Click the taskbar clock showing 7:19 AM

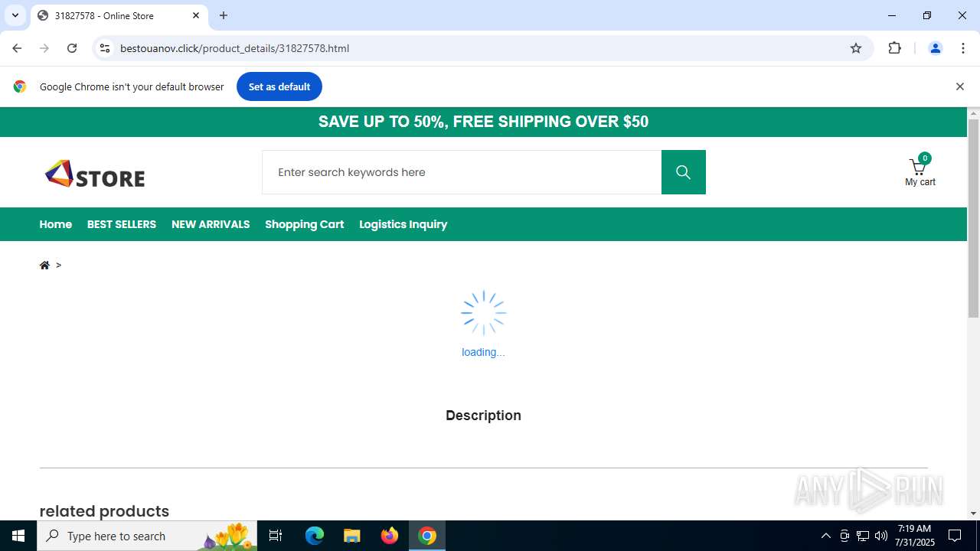914,536
